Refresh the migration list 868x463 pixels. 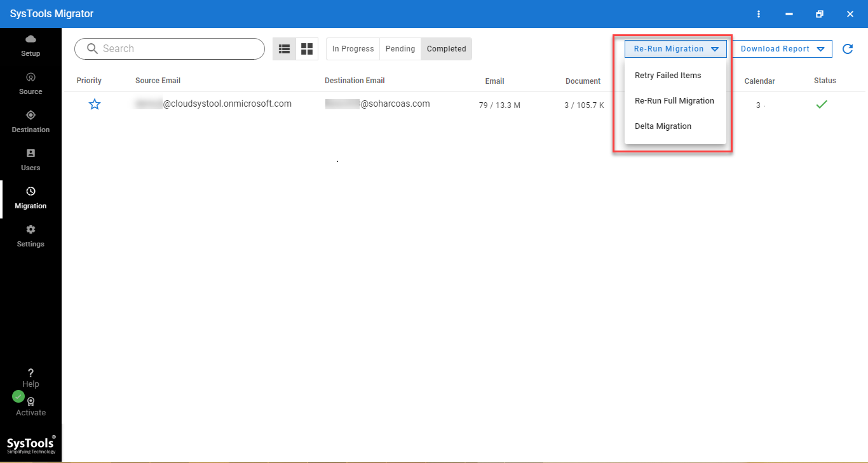tap(847, 49)
